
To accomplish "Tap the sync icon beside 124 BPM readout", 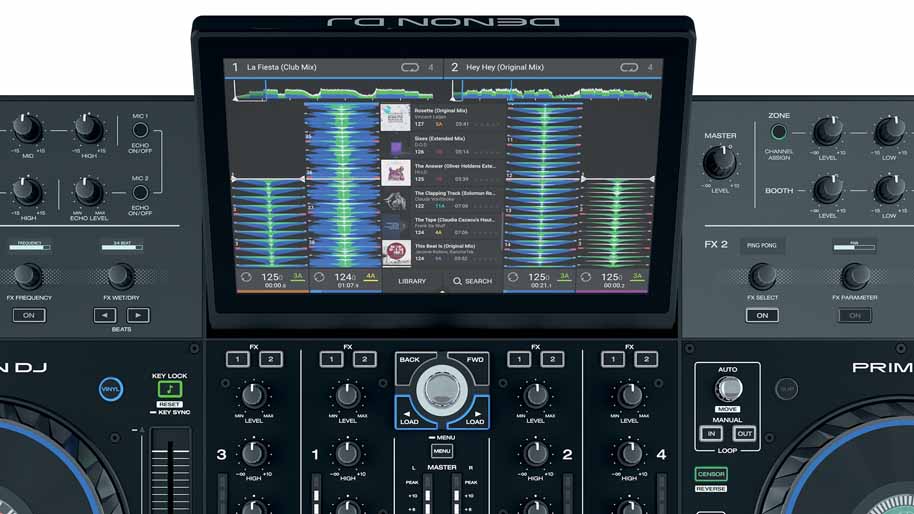I will (x=319, y=277).
